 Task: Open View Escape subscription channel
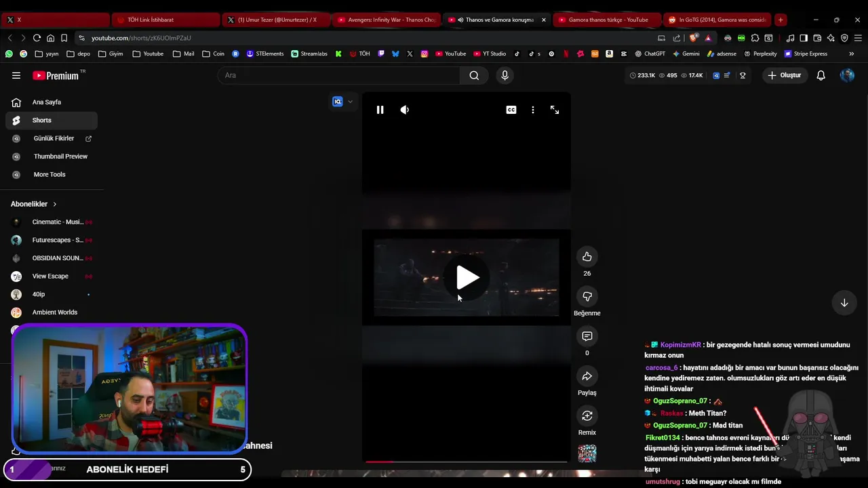pyautogui.click(x=52, y=276)
